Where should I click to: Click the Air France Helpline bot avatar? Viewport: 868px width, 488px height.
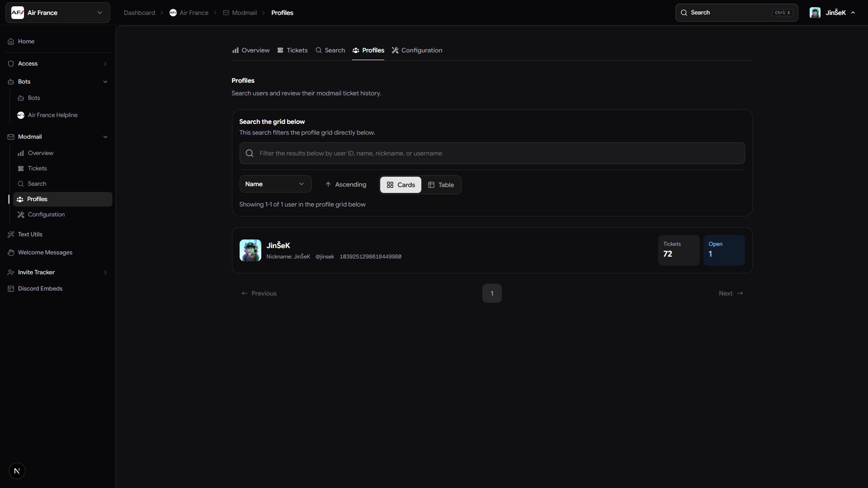point(21,115)
